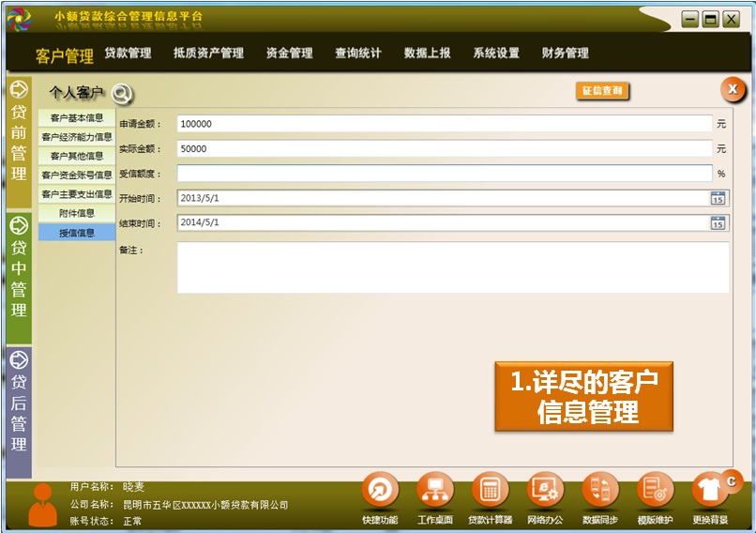Image resolution: width=756 pixels, height=533 pixels.
Task: Click the 受信额度 input field
Action: point(444,174)
